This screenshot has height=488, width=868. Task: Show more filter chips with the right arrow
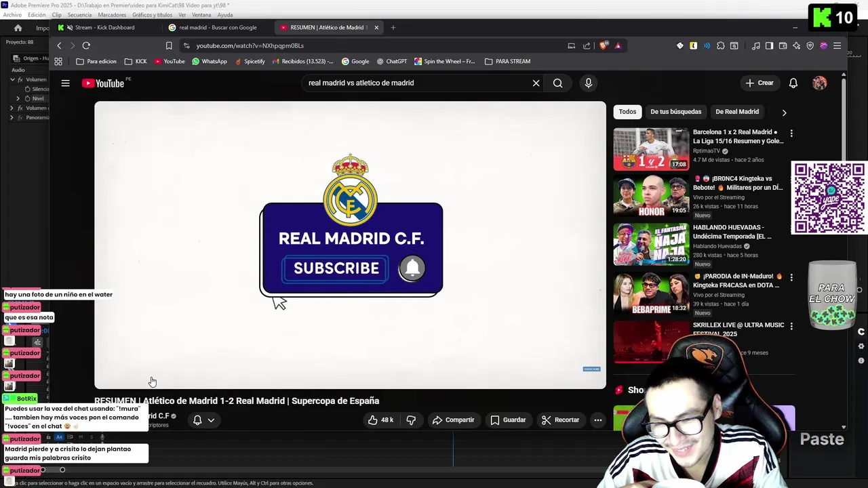pyautogui.click(x=784, y=113)
